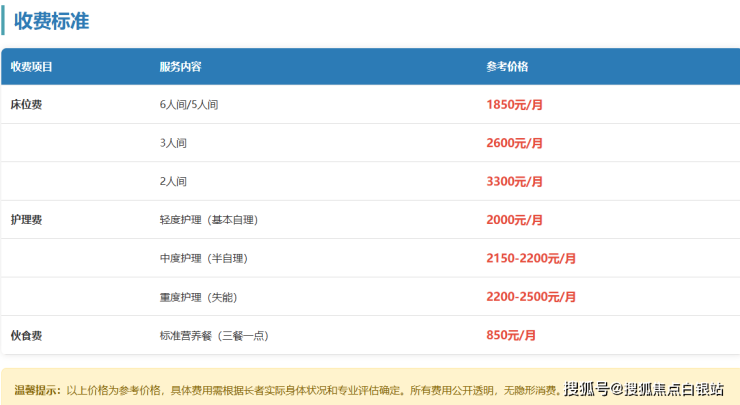Click the 温馨提示 notice label
This screenshot has height=405, width=740.
(38, 390)
